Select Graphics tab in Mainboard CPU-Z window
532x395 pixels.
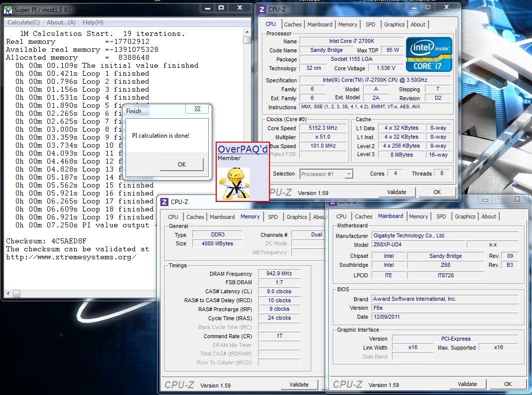(465, 216)
